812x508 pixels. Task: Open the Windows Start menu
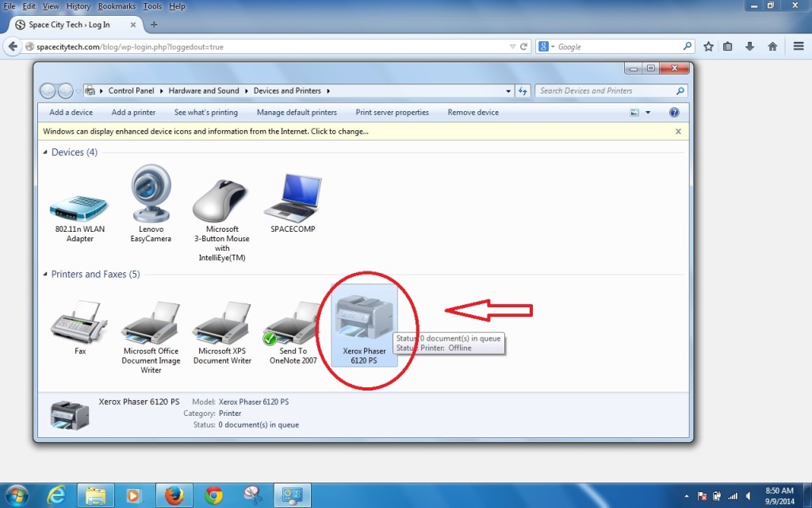pos(17,495)
